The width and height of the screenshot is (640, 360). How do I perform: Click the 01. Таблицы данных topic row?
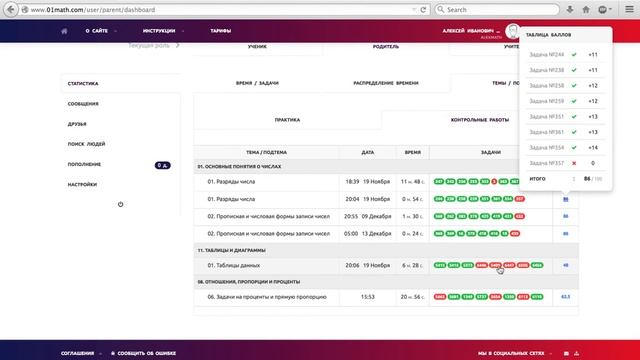pyautogui.click(x=386, y=265)
